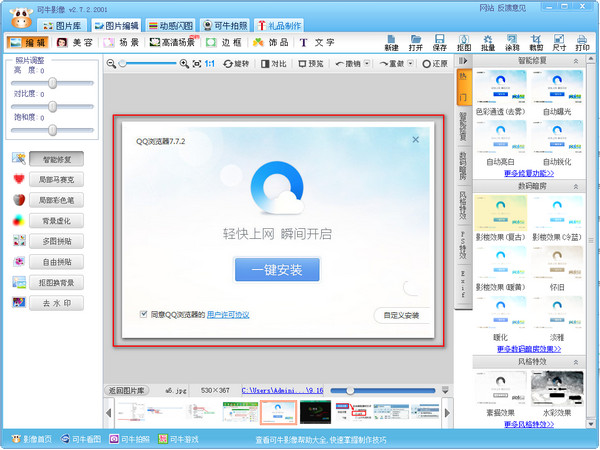Open the 去水印 watermark removal tool
This screenshot has height=450, width=600.
[56, 301]
